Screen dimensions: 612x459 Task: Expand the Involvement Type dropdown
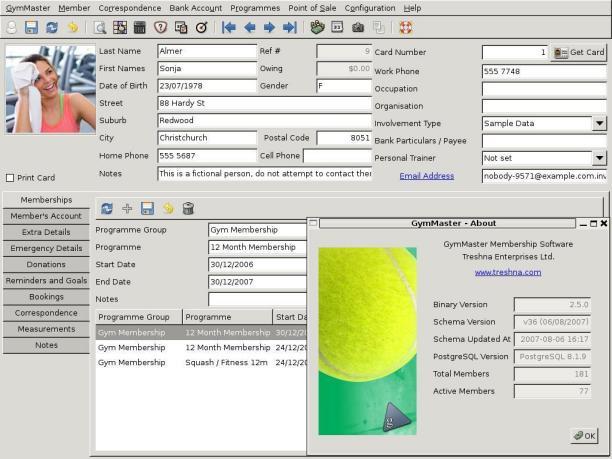pyautogui.click(x=600, y=124)
